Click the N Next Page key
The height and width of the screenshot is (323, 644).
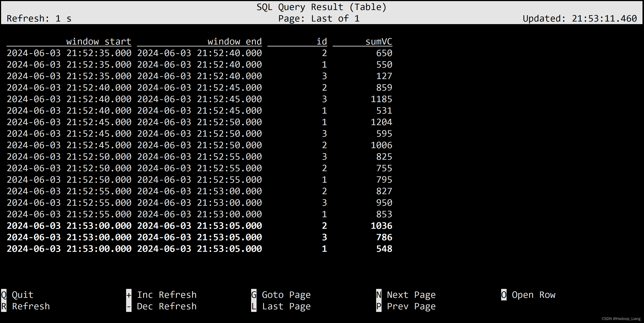379,295
